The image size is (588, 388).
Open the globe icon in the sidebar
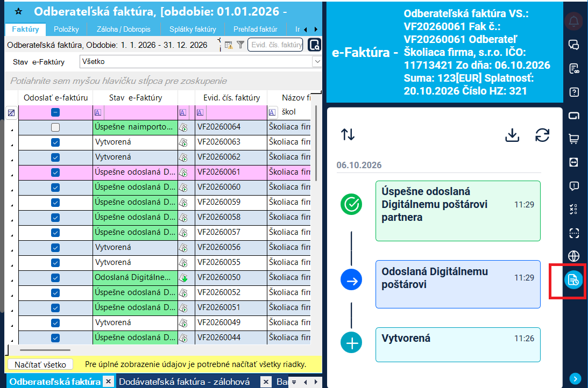coord(574,256)
